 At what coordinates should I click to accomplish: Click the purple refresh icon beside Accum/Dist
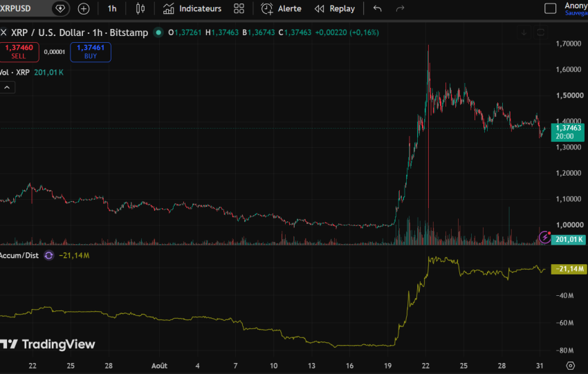[48, 256]
